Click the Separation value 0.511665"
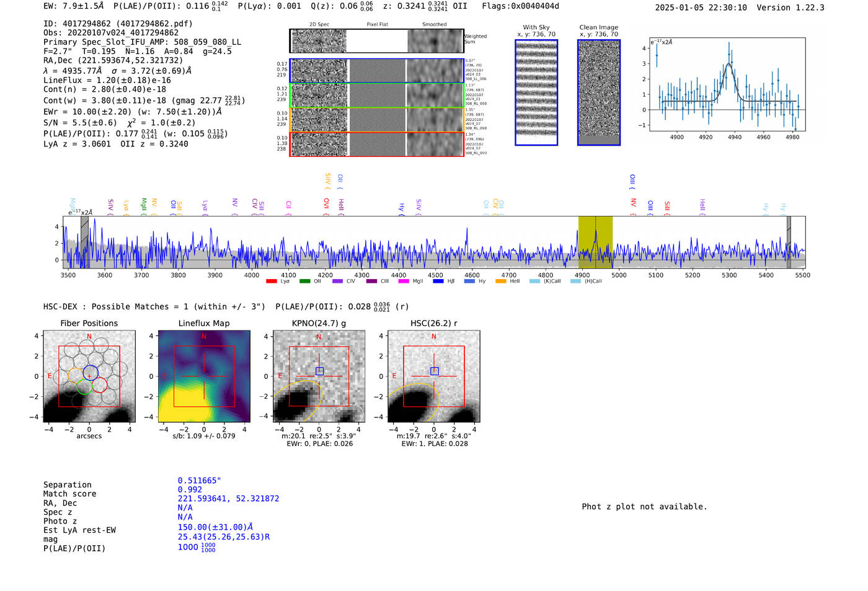868x591 pixels. (x=200, y=481)
